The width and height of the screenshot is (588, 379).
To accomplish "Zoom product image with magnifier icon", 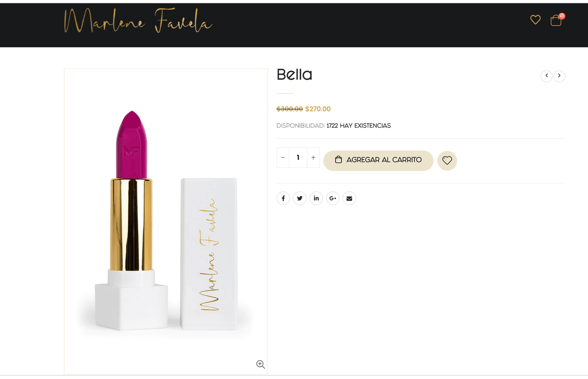I will tap(260, 364).
